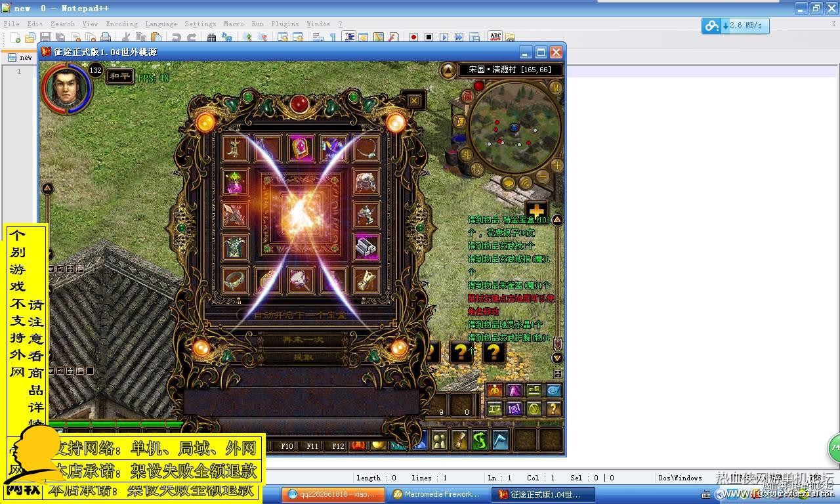The height and width of the screenshot is (504, 840).
Task: Click the Open file icon in Notepad++ toolbar
Action: click(x=30, y=37)
